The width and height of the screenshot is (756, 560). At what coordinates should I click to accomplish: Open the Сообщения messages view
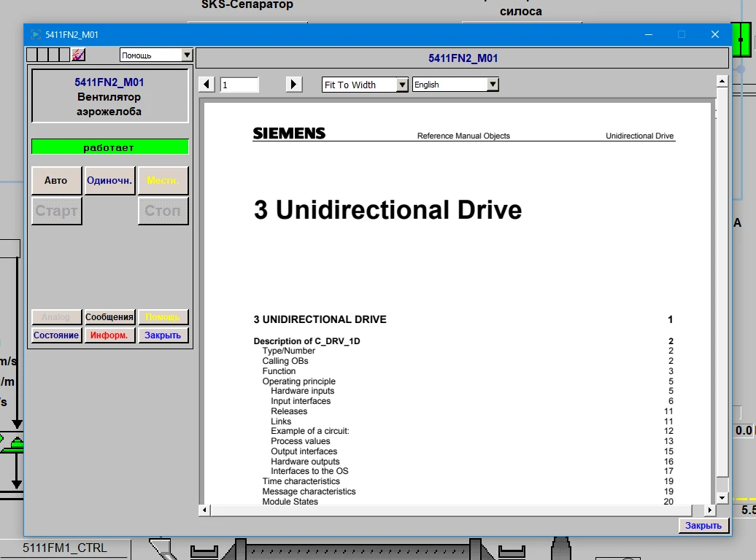click(x=109, y=317)
